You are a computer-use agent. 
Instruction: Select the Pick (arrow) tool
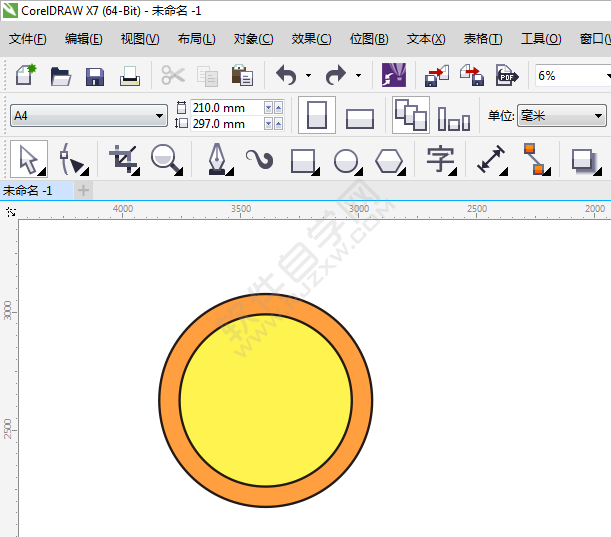[27, 159]
